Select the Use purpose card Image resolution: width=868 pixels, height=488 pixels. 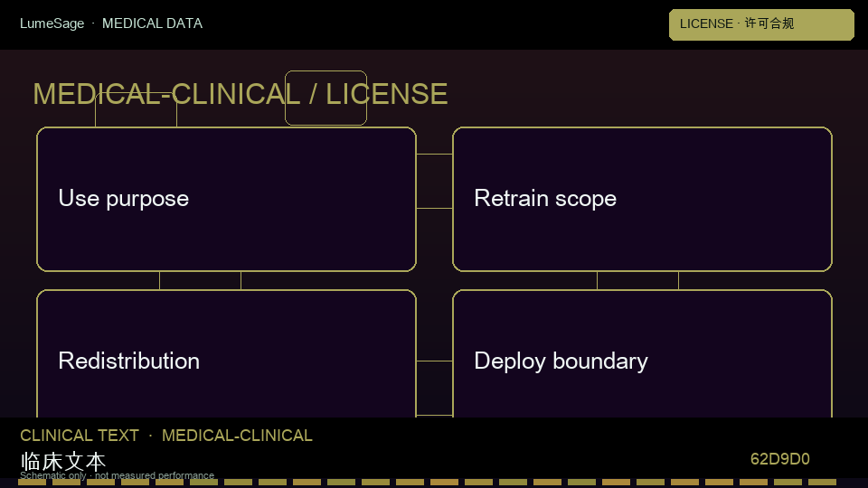click(226, 199)
